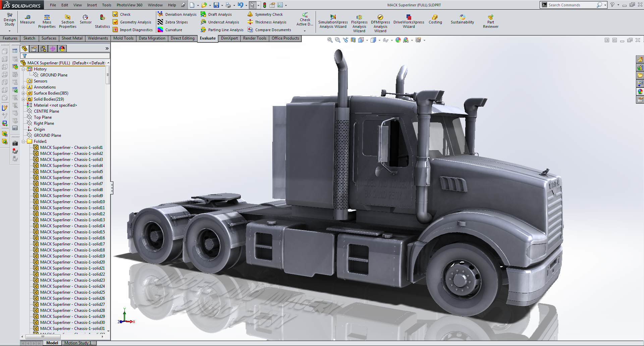This screenshot has height=346, width=644.
Task: Click Zoom to Area in view toolbar
Action: pos(338,40)
